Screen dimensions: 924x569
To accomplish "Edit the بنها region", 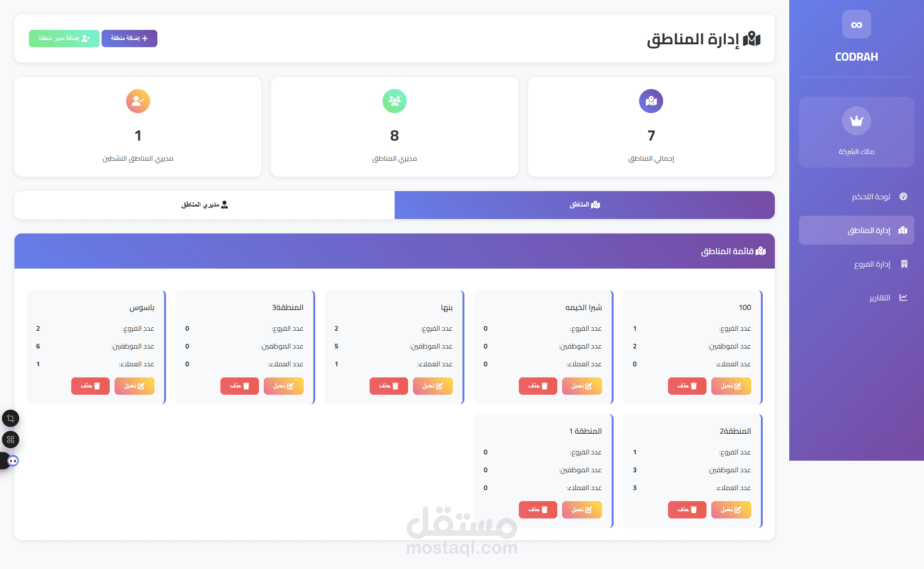I will [x=432, y=386].
